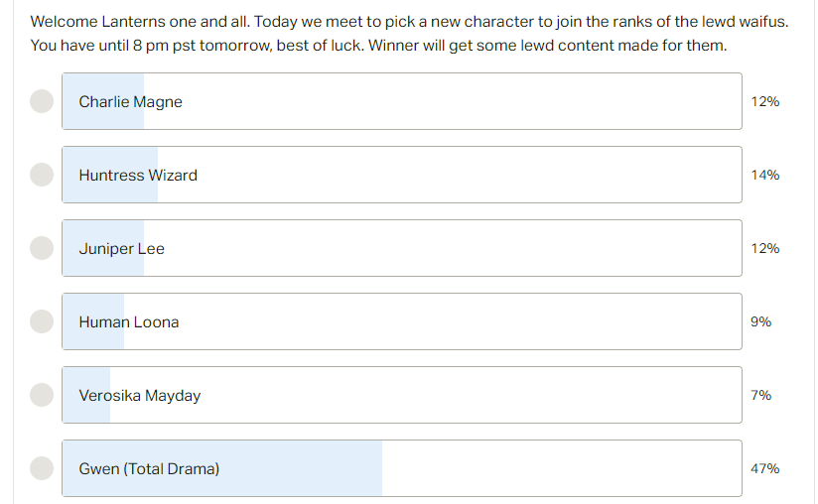818x504 pixels.
Task: Select the Gwen (Total Drama) radio button
Action: [x=42, y=468]
